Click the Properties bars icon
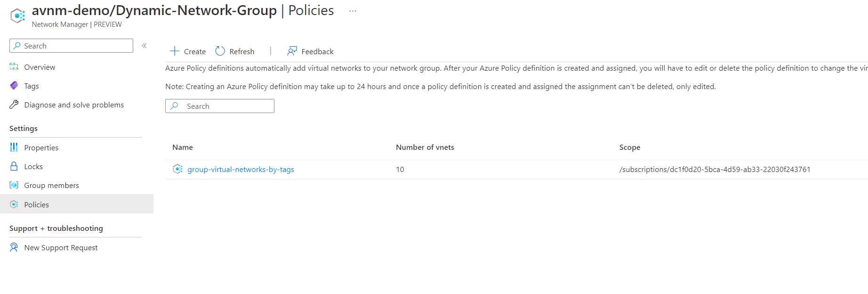The width and height of the screenshot is (868, 294). point(14,147)
